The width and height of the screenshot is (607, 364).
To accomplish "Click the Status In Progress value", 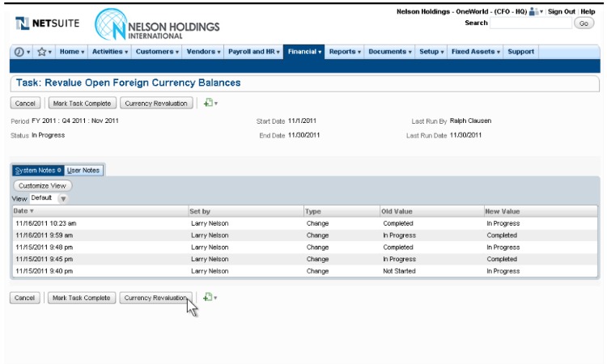I will [x=48, y=135].
